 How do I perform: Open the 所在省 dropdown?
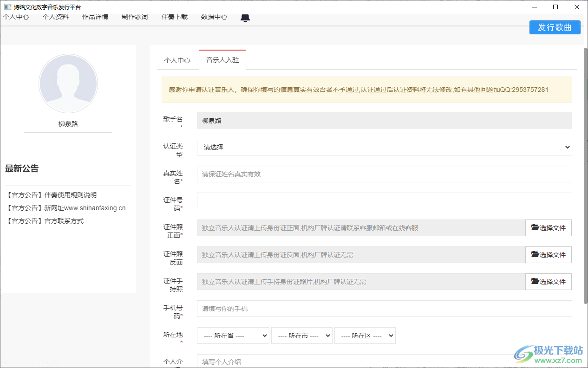233,335
